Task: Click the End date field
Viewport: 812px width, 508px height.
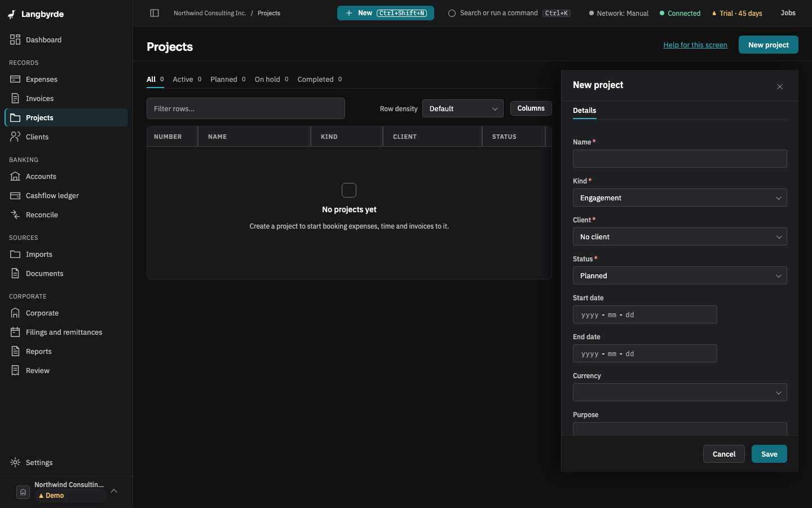Action: [x=645, y=353]
